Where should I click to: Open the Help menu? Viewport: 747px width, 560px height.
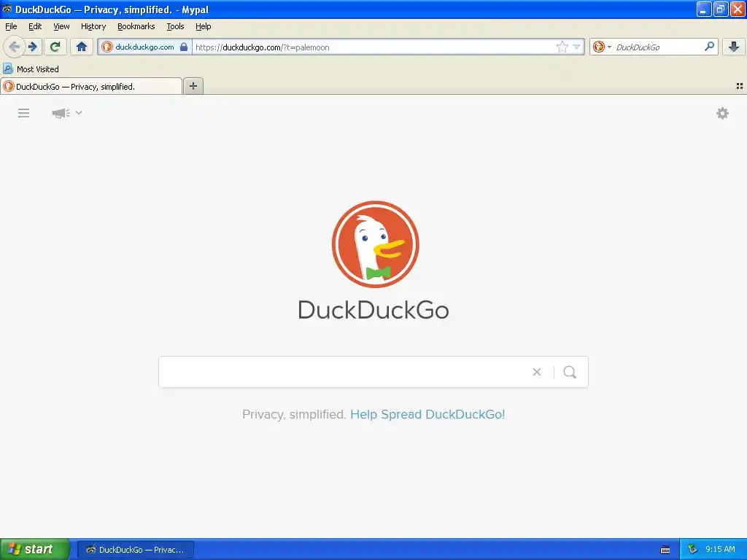(204, 26)
